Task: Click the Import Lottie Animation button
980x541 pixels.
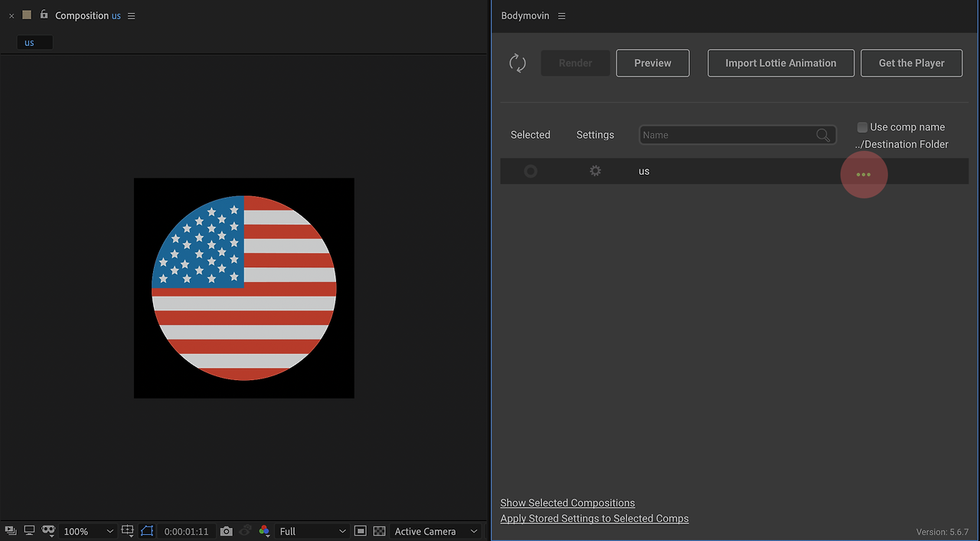Action: coord(781,63)
